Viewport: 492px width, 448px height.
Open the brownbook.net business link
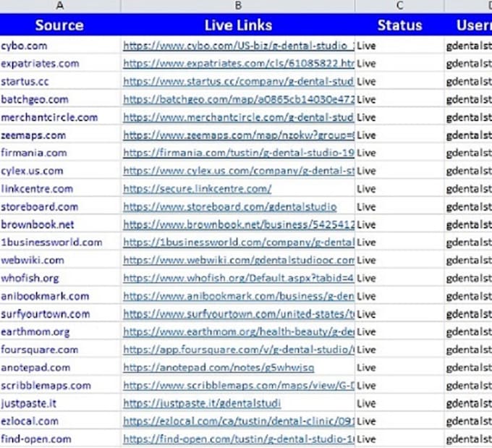click(x=239, y=224)
